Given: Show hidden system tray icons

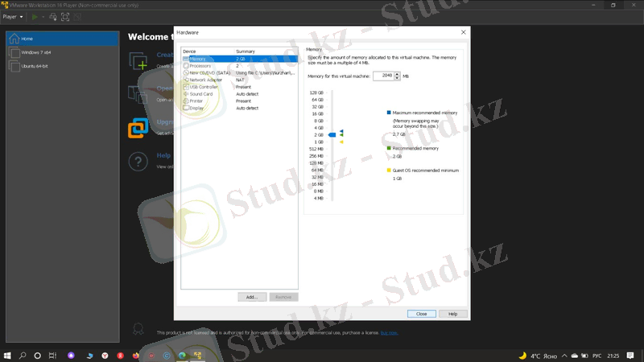Looking at the screenshot, I should pyautogui.click(x=565, y=356).
